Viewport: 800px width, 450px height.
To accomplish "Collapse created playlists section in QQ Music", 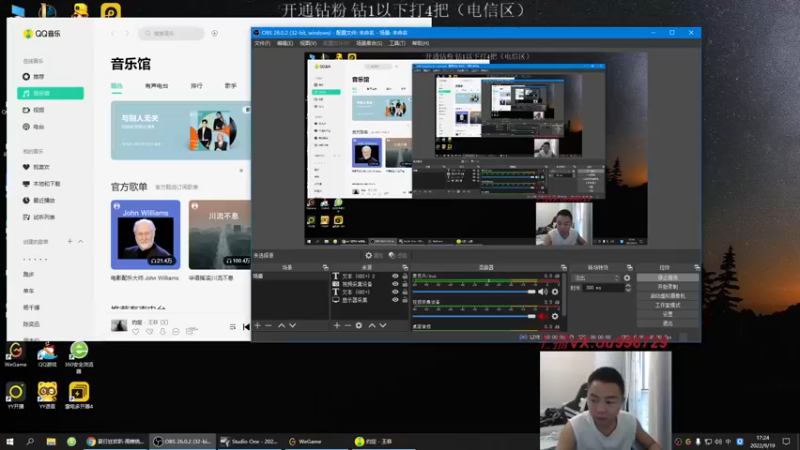I will (x=81, y=241).
